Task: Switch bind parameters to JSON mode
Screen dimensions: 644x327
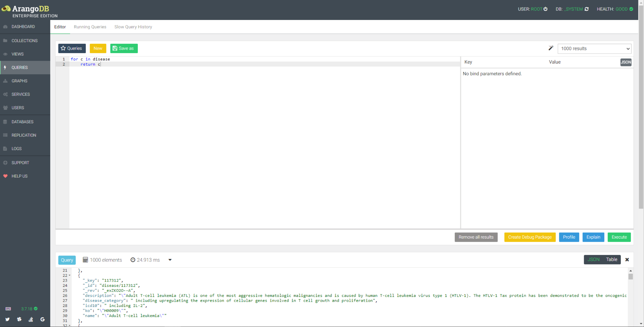Action: coord(626,62)
